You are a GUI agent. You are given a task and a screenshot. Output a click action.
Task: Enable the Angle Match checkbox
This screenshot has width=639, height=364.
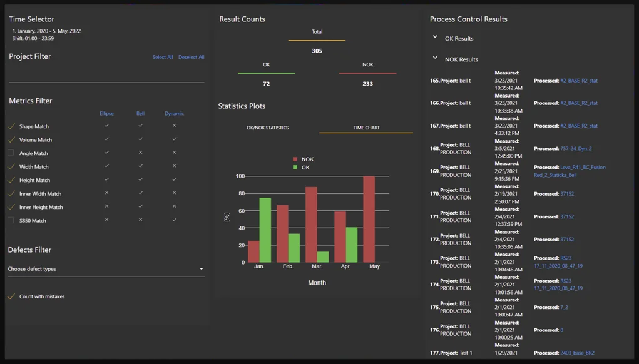click(11, 153)
